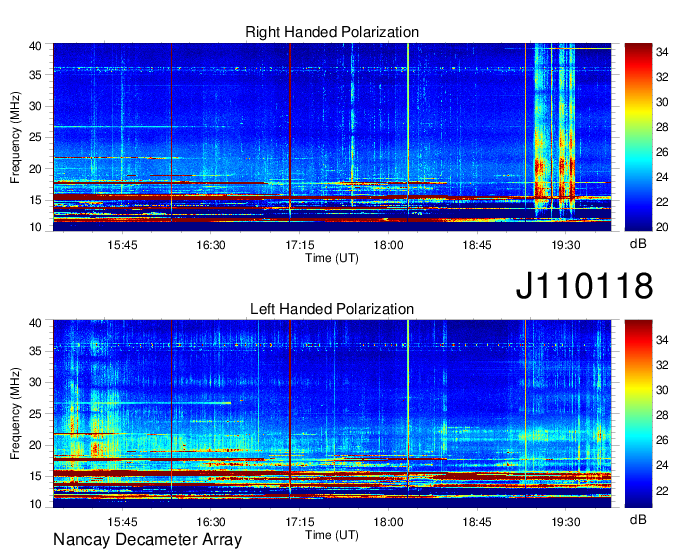Viewport: 680px width, 552px height.
Task: Click the 15:45 time tick of Right Handed plot
Action: (122, 245)
